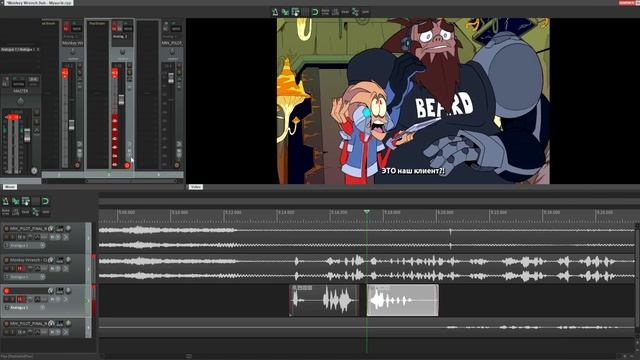The image size is (640, 360).
Task: Click item grouping in lower-left track toolbar
Action: tap(26, 201)
